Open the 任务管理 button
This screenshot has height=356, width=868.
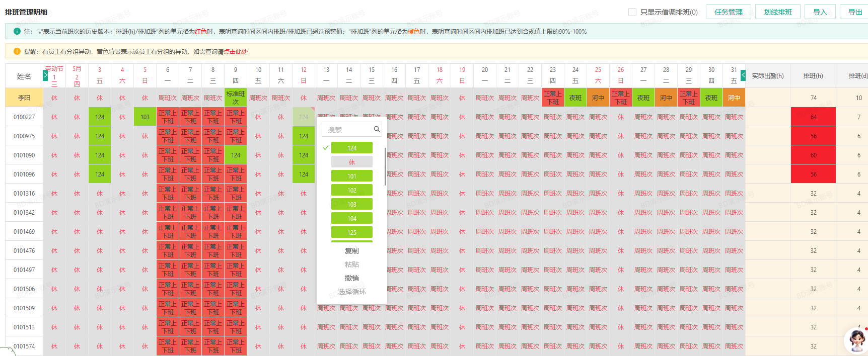click(728, 12)
